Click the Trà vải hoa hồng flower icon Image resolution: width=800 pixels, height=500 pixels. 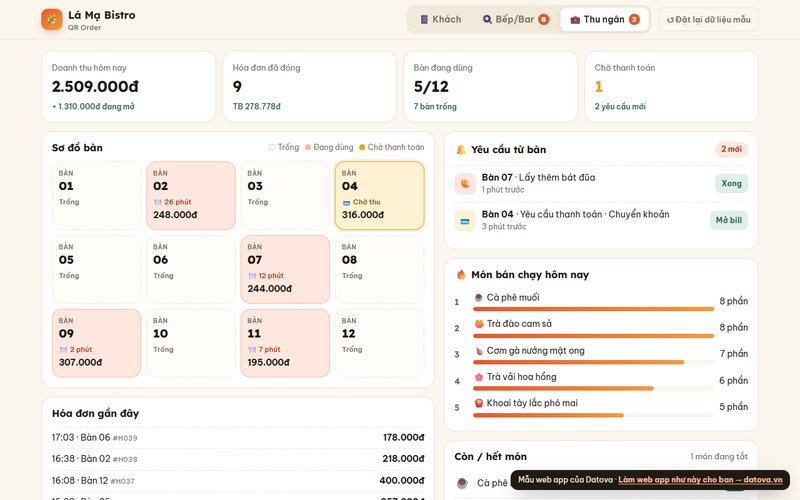(479, 377)
